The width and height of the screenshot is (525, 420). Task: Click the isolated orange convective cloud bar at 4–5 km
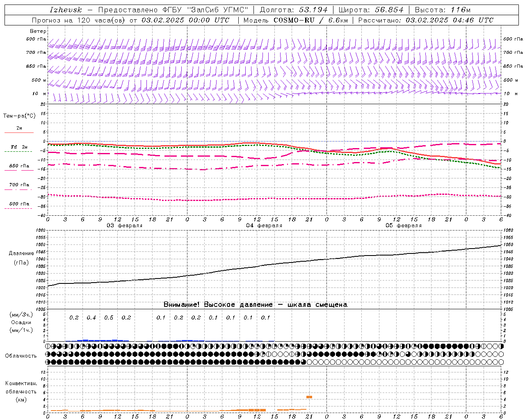tap(309, 397)
